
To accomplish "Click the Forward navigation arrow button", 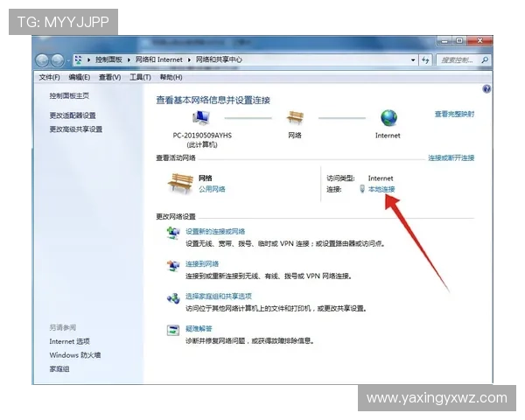I will (57, 60).
